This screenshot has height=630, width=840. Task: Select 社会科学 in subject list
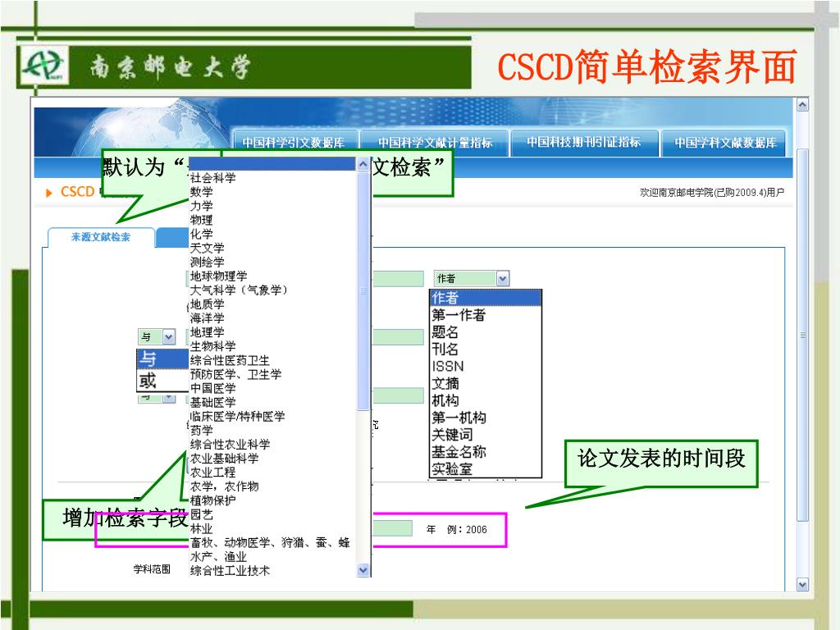click(272, 178)
